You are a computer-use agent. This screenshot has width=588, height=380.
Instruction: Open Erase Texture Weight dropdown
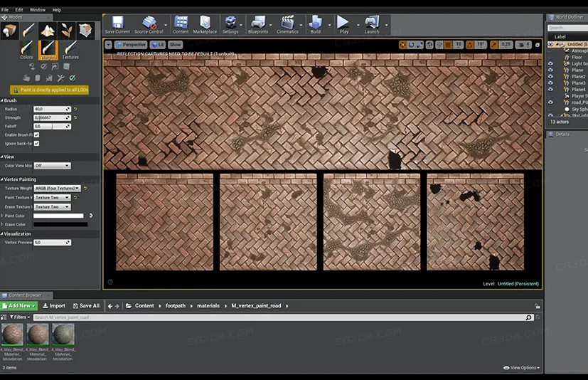52,207
